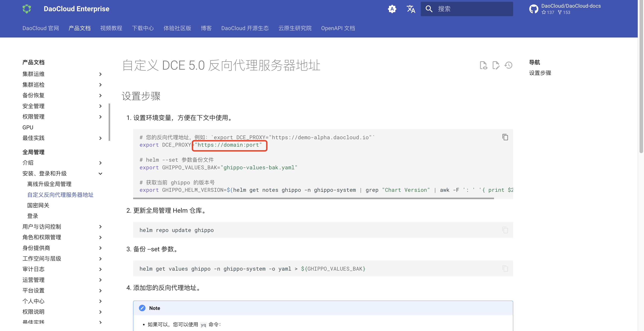The image size is (644, 331).
Task: Open view source of this page icon
Action: [483, 65]
